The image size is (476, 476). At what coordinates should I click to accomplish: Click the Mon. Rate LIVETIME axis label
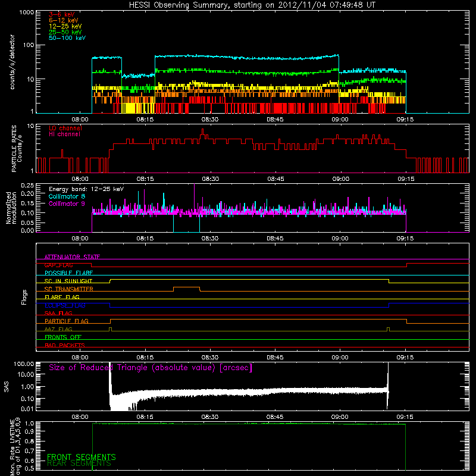click(15, 446)
